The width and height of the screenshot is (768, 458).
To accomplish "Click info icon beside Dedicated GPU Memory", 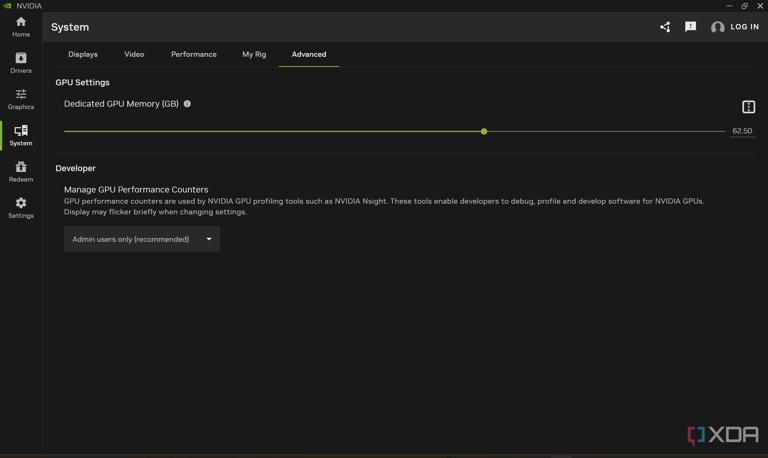I will (187, 104).
